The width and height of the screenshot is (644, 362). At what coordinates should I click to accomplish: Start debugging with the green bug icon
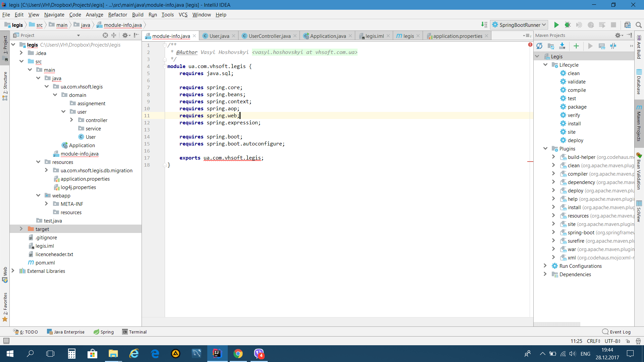tap(568, 25)
